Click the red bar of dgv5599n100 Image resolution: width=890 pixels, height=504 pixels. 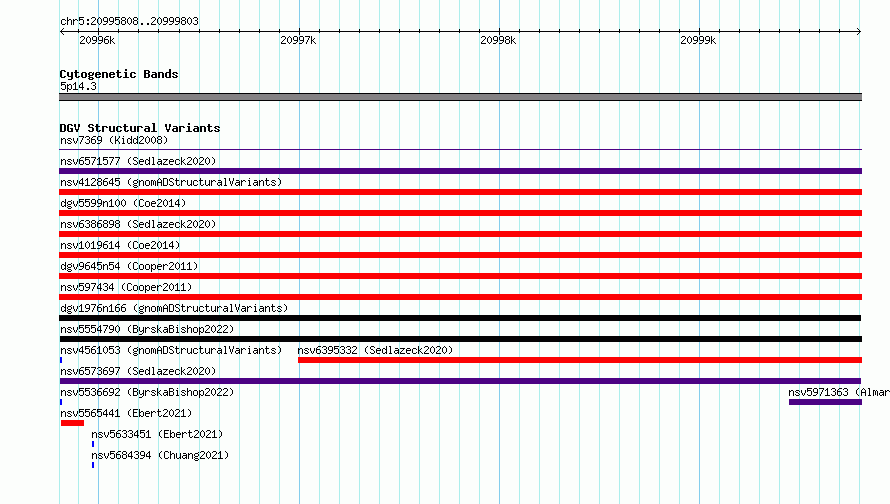[x=460, y=213]
